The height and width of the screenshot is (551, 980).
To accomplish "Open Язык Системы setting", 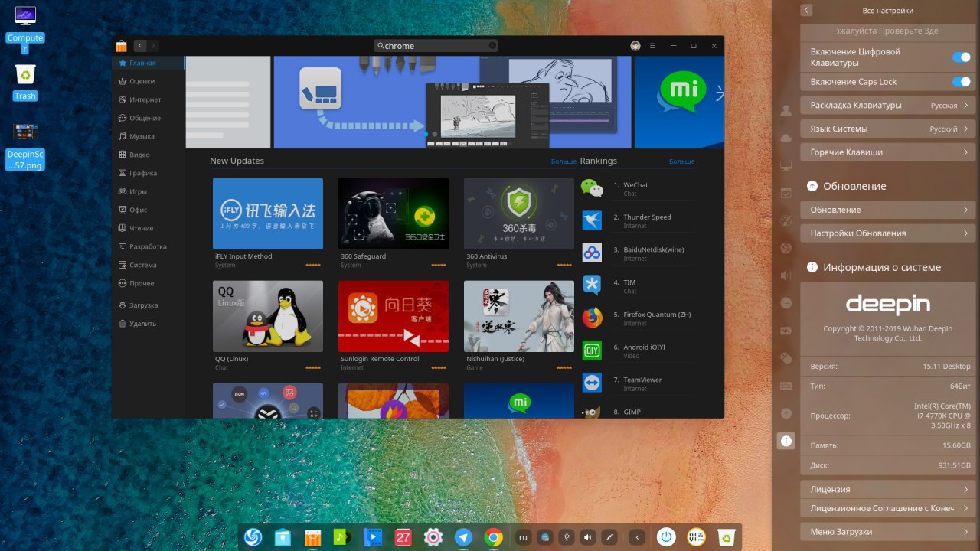I will click(x=888, y=129).
